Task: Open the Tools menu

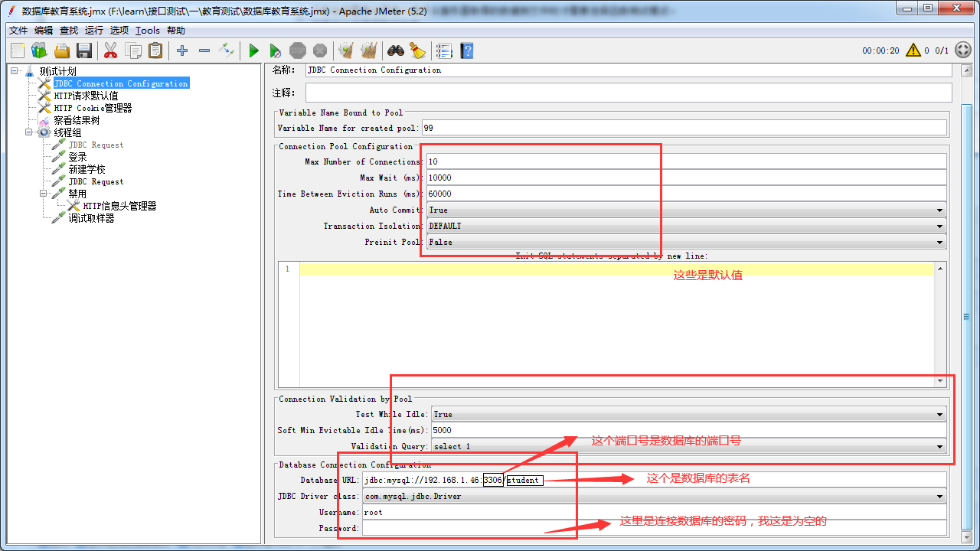Action: tap(148, 31)
